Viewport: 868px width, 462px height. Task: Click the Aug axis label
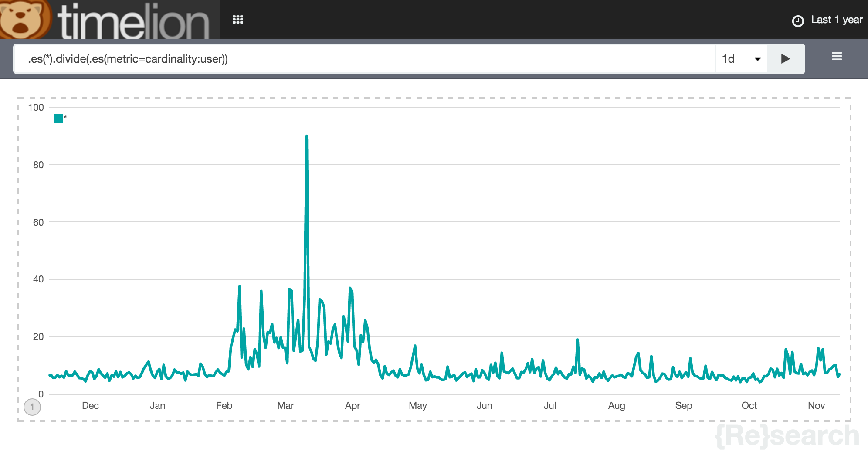(x=617, y=406)
